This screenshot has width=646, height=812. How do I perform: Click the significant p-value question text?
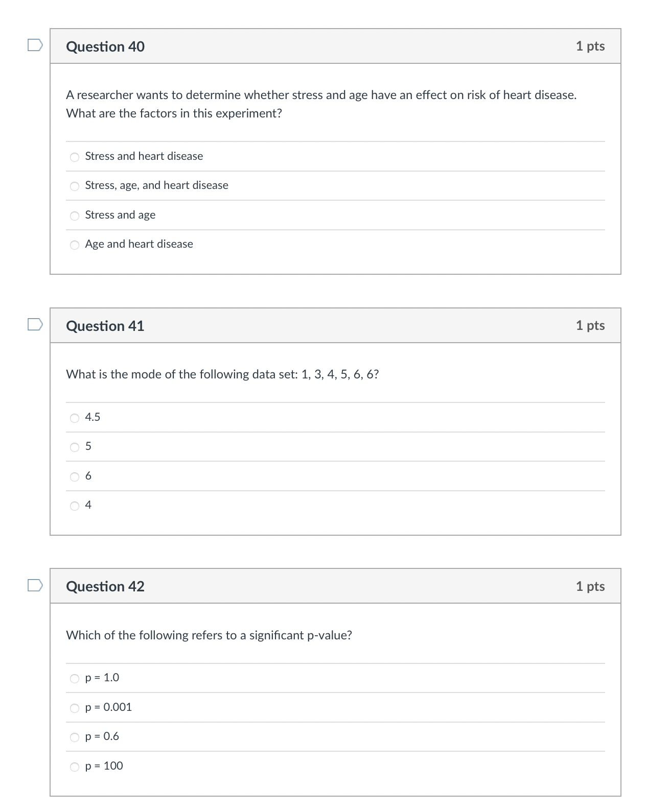point(209,635)
